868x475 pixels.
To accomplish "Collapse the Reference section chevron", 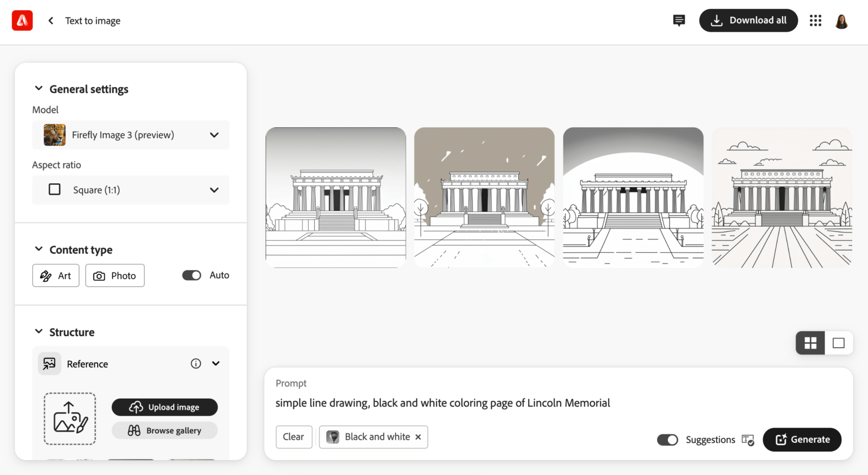I will pos(215,364).
